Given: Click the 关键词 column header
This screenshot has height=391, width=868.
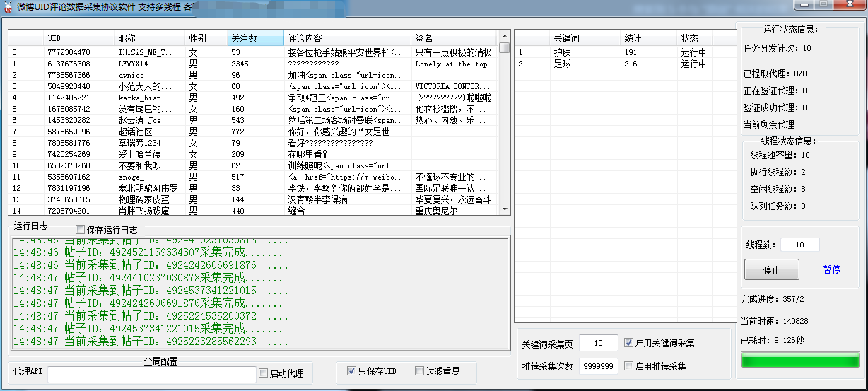Looking at the screenshot, I should (x=585, y=38).
